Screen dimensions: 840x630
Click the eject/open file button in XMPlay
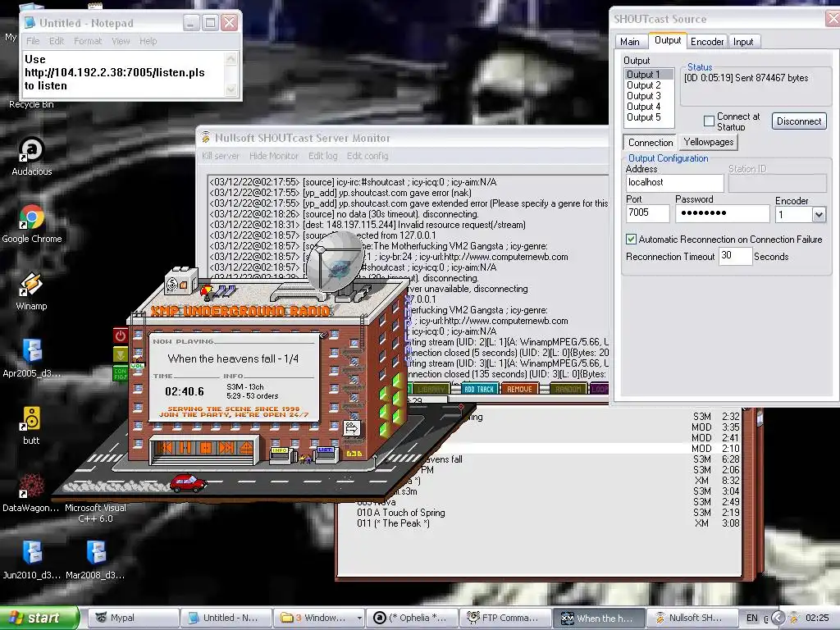[x=246, y=447]
